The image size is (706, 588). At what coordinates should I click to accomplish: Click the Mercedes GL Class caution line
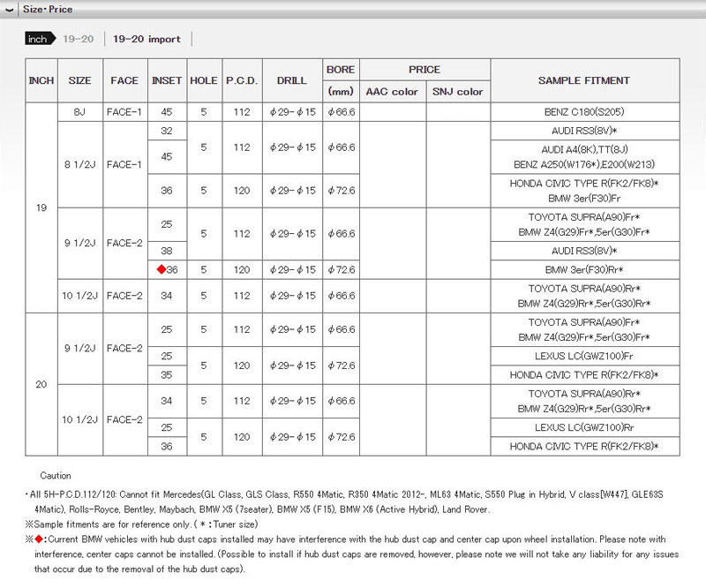point(345,494)
